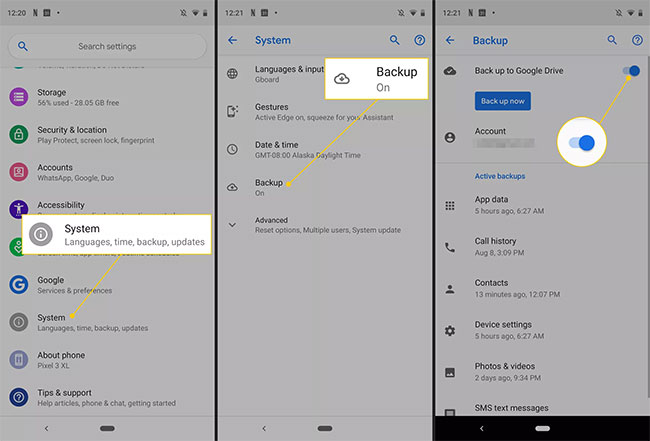Open Gestures Active Edge entry
650x441 pixels.
pyautogui.click(x=325, y=112)
